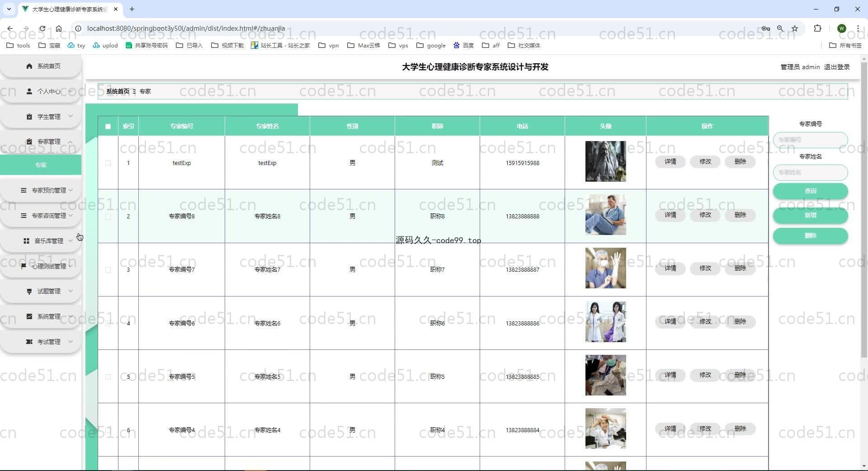Click the zoom magnifier icon in address bar

click(780, 28)
